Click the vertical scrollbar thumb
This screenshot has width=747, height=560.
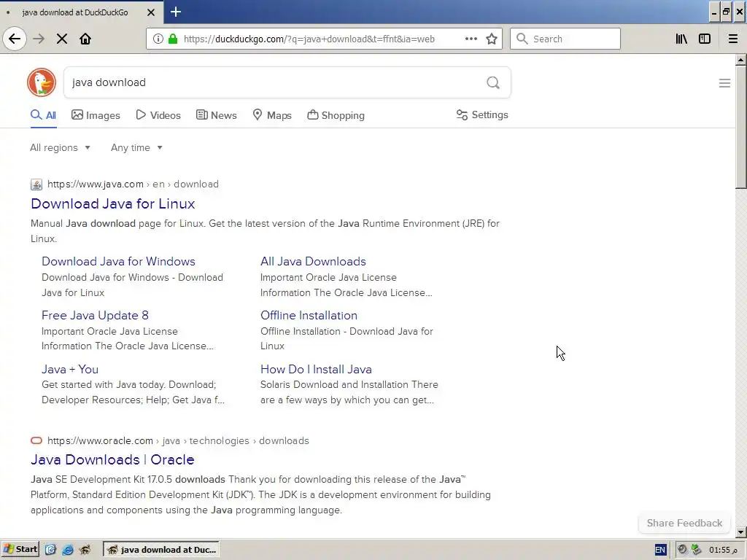pos(741,128)
